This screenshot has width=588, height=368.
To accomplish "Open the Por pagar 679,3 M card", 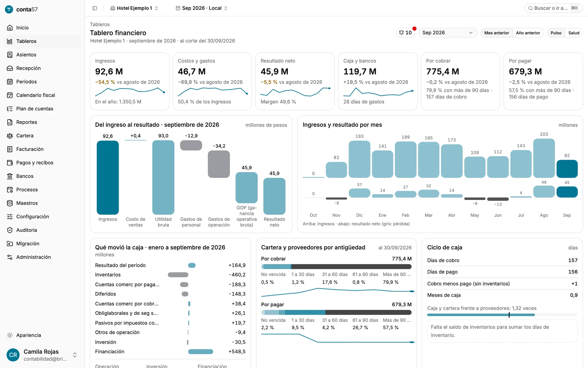I will [x=543, y=81].
